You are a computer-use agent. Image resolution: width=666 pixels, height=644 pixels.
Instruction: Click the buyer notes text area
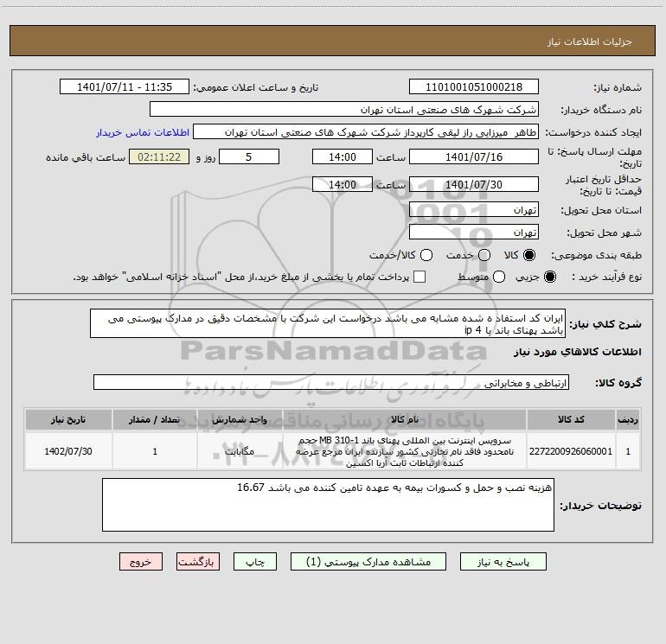click(328, 505)
